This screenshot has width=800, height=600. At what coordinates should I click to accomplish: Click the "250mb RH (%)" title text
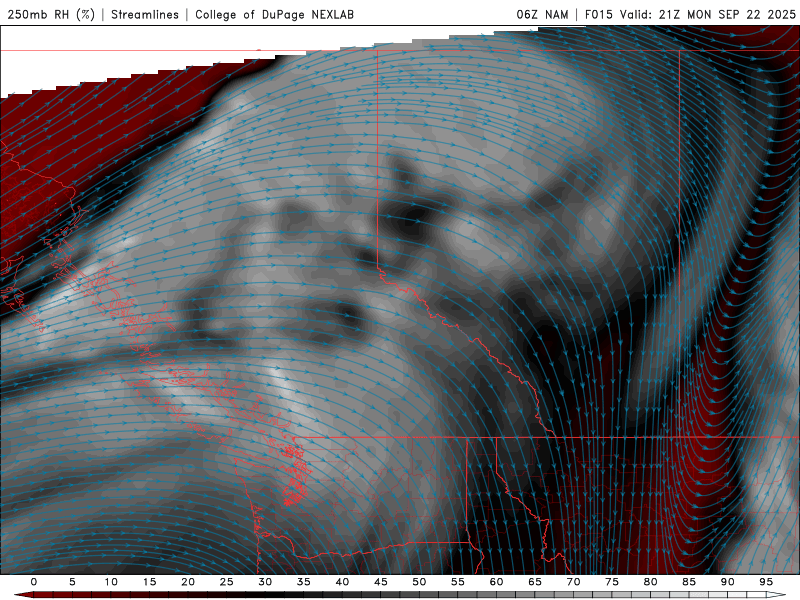[51, 15]
